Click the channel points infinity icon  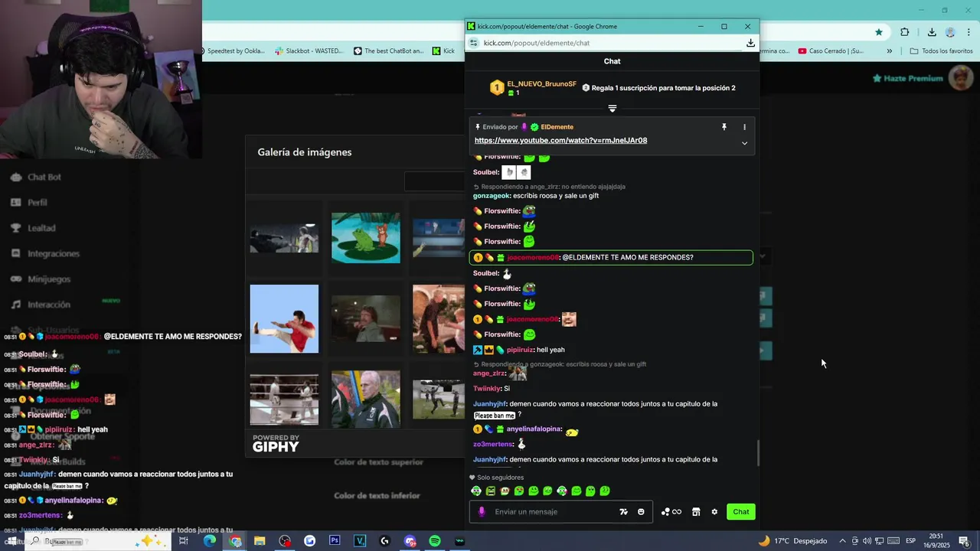click(671, 512)
